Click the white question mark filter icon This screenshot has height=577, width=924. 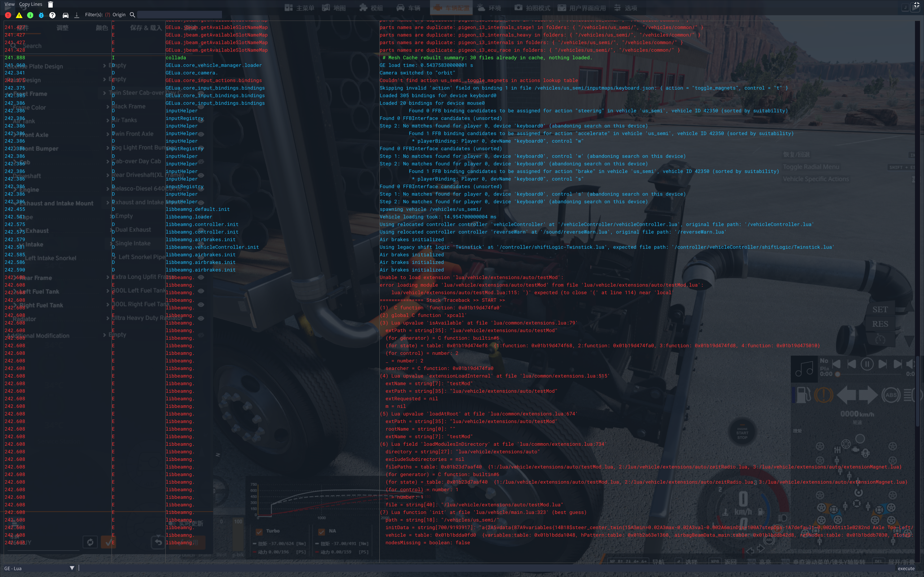53,15
